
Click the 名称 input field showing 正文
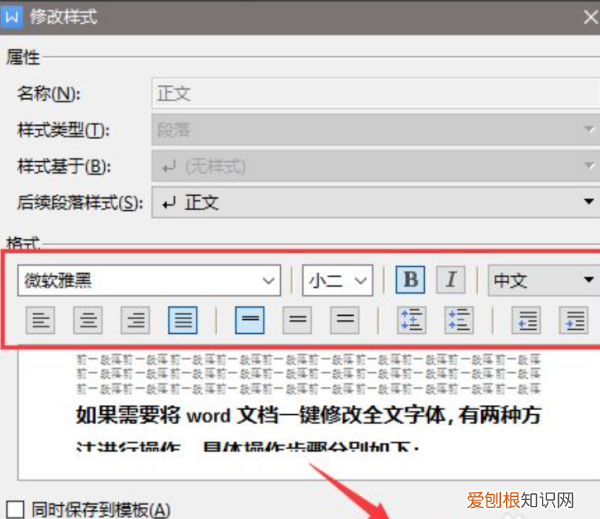point(375,93)
